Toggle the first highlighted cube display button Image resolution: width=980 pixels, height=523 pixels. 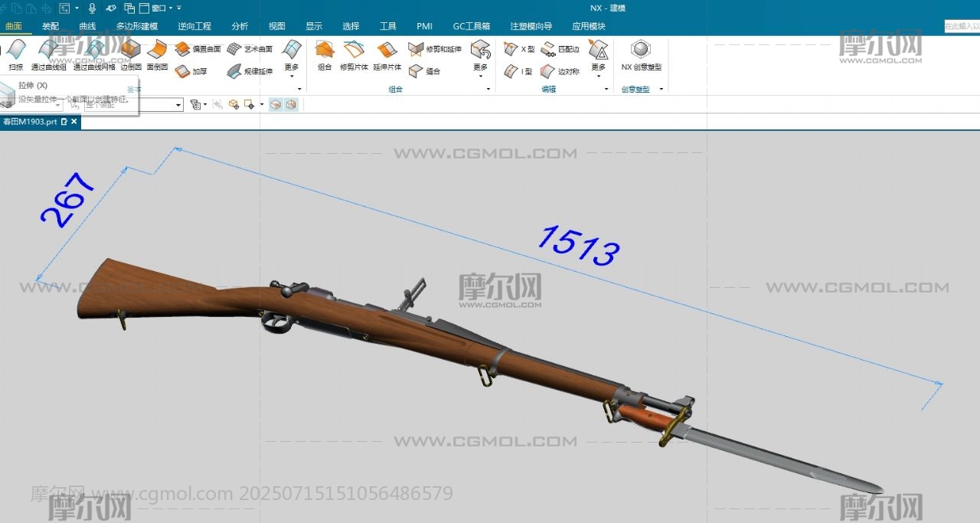[x=276, y=104]
